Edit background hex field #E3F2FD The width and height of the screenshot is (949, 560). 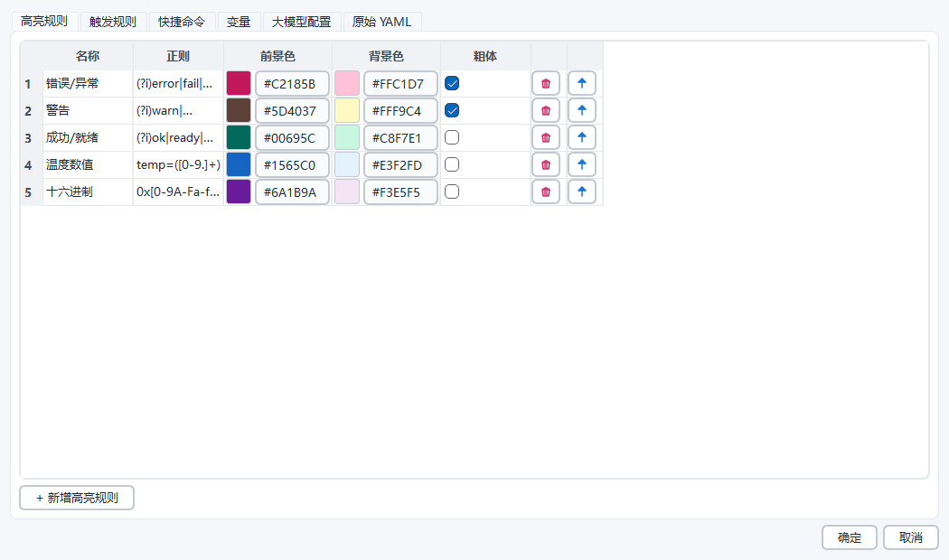coord(400,164)
